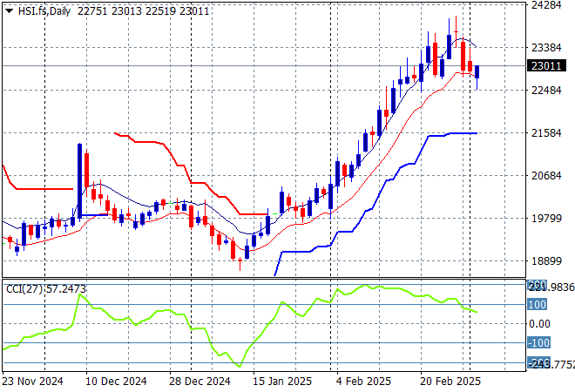Click the 24284 price axis label
This screenshot has width=575, height=392.
pos(545,5)
